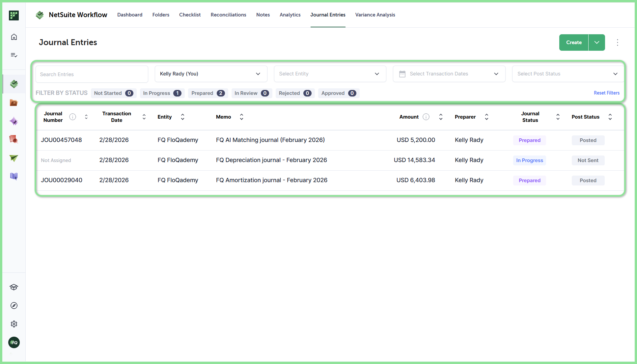The height and width of the screenshot is (364, 637).
Task: Toggle the Prepared status filter
Action: click(208, 93)
